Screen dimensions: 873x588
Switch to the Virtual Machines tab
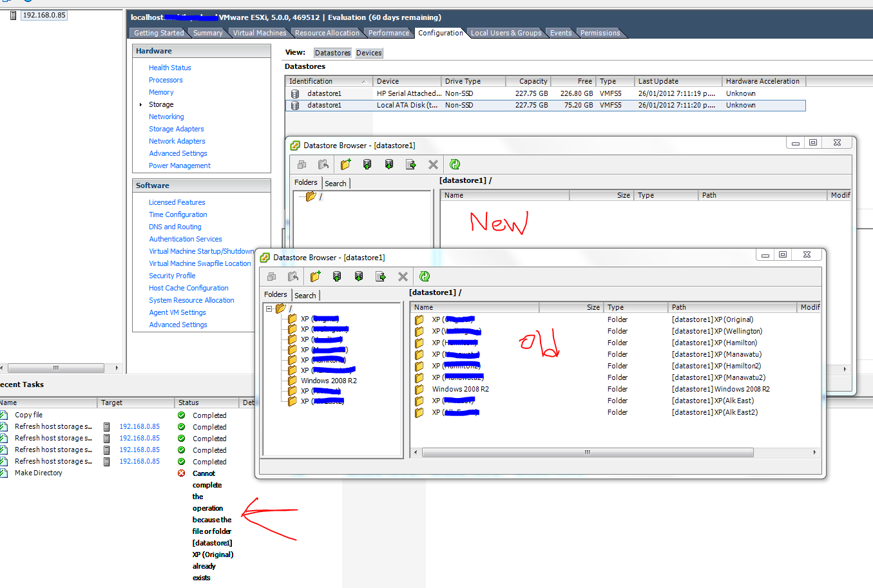pos(260,33)
